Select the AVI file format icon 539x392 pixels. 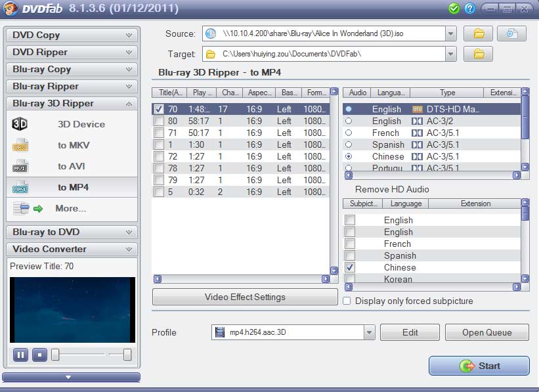click(x=20, y=166)
